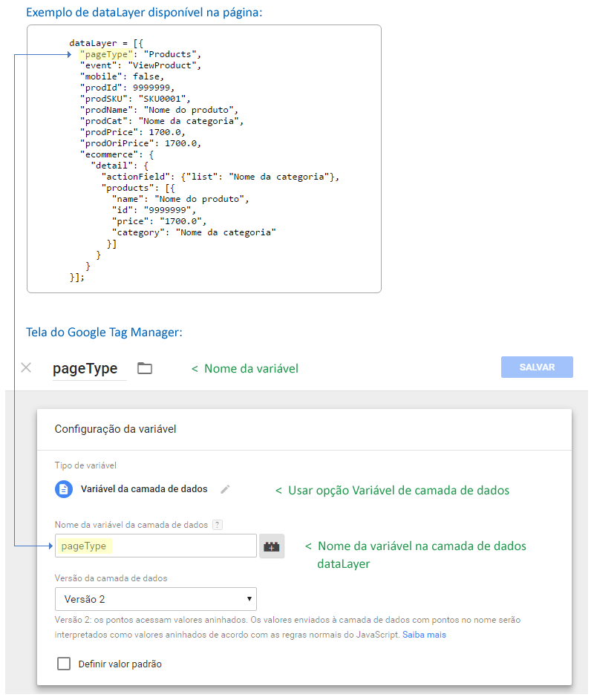Click the folder icon beside pageType title
The image size is (594, 700).
(145, 368)
